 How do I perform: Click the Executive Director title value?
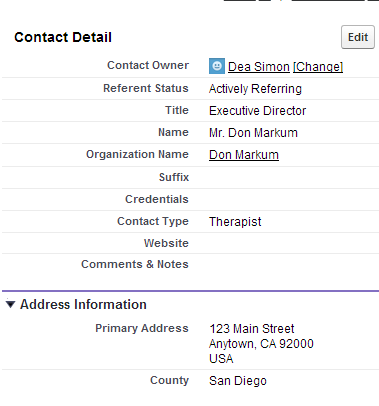click(x=257, y=111)
